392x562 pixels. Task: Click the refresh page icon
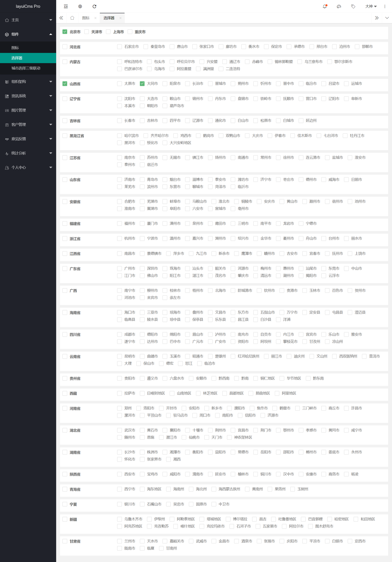pos(95,6)
